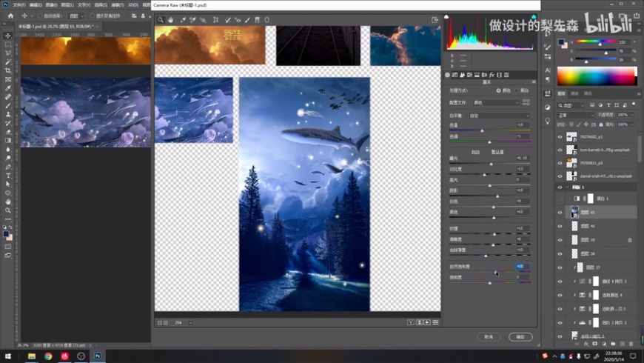The width and height of the screenshot is (644, 363).
Task: Select the Targeted Adjustment tool in Camera Raw
Action: [x=203, y=20]
